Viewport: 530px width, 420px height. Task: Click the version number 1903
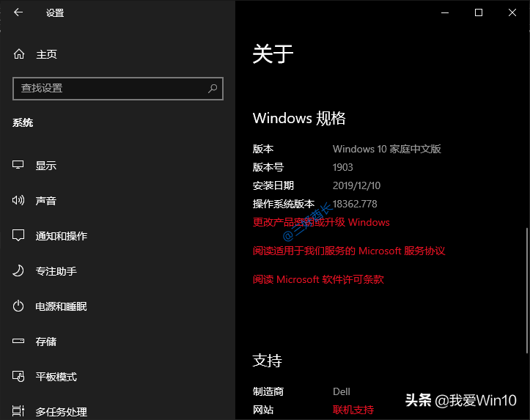click(x=343, y=167)
